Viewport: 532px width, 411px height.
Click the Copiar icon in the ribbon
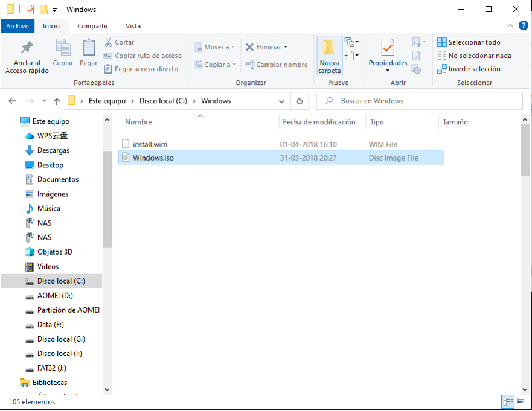tap(63, 54)
